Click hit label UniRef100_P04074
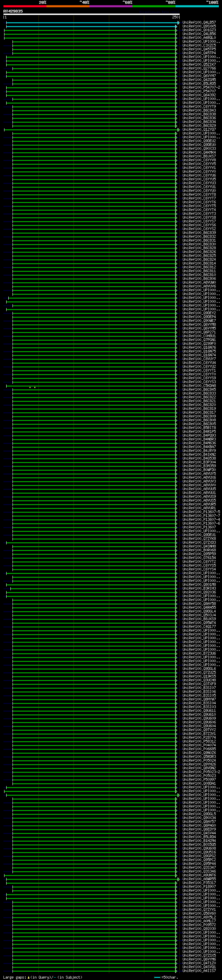Image resolution: width=222 pixels, height=980 pixels. [x=199, y=745]
